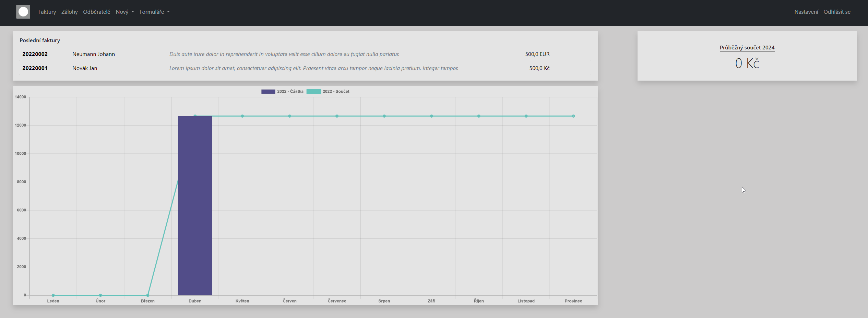868x318 pixels.
Task: Click the Červenec axis label
Action: pyautogui.click(x=337, y=301)
